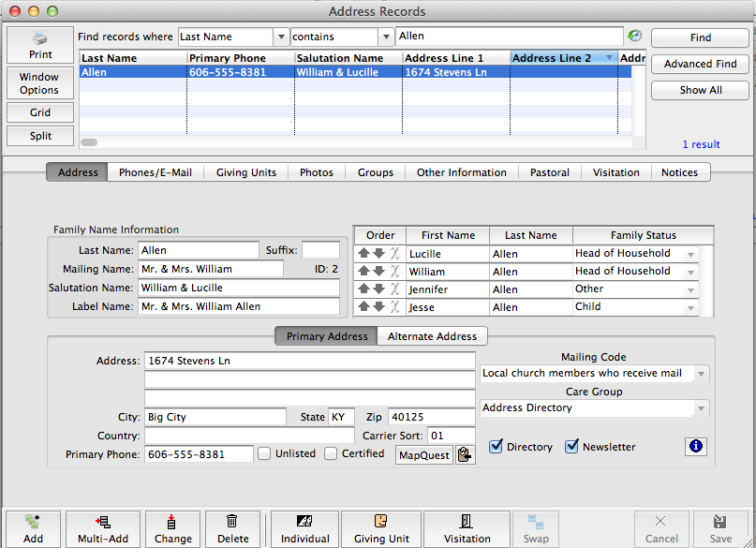Toggle the Certified checkbox

pos(331,453)
